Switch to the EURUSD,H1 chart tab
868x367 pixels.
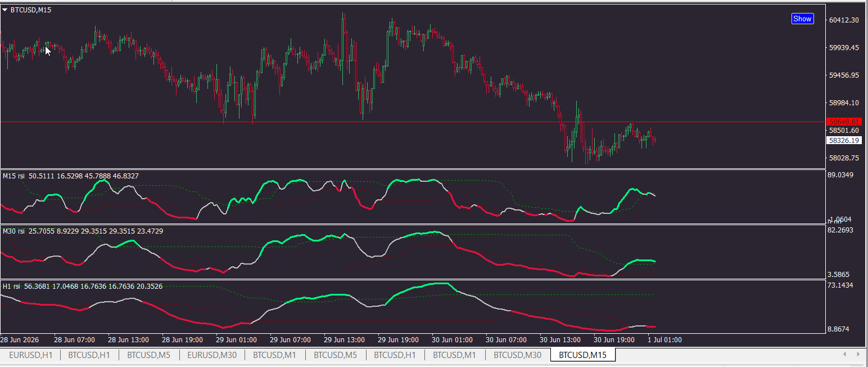[31, 355]
